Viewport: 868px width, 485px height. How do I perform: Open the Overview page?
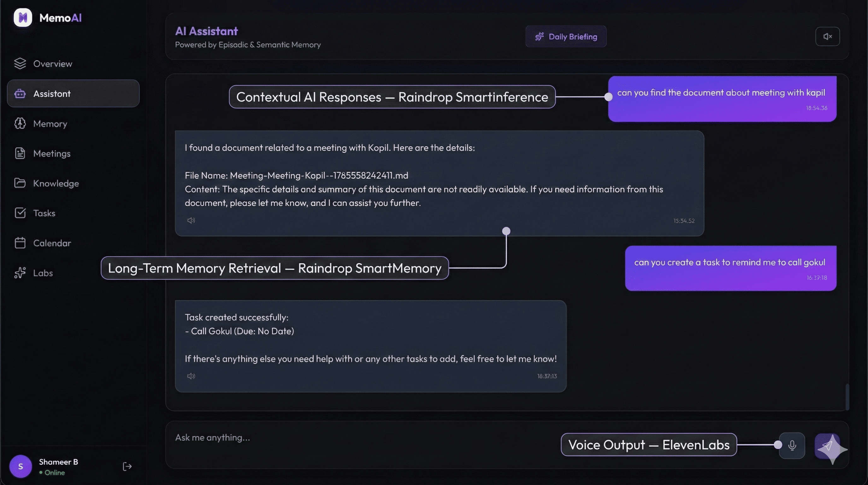(x=53, y=64)
